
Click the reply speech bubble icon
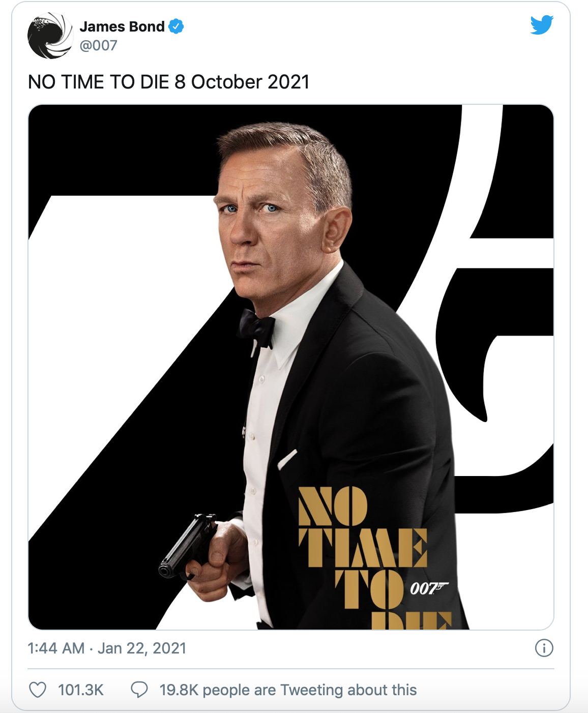139,690
